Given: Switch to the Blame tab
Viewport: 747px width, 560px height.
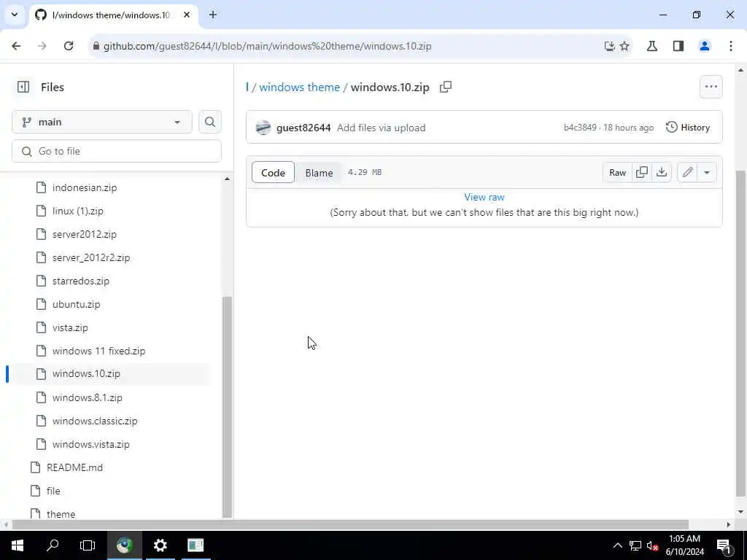Looking at the screenshot, I should pyautogui.click(x=319, y=172).
